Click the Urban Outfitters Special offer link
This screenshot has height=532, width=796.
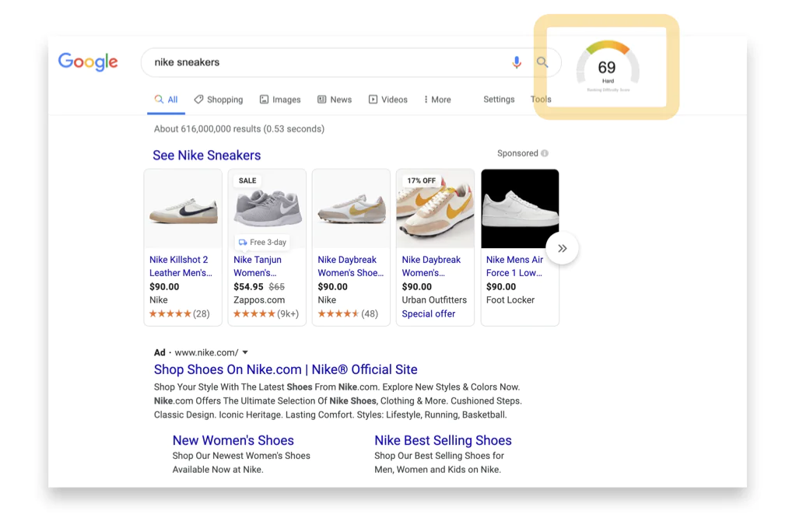[429, 313]
